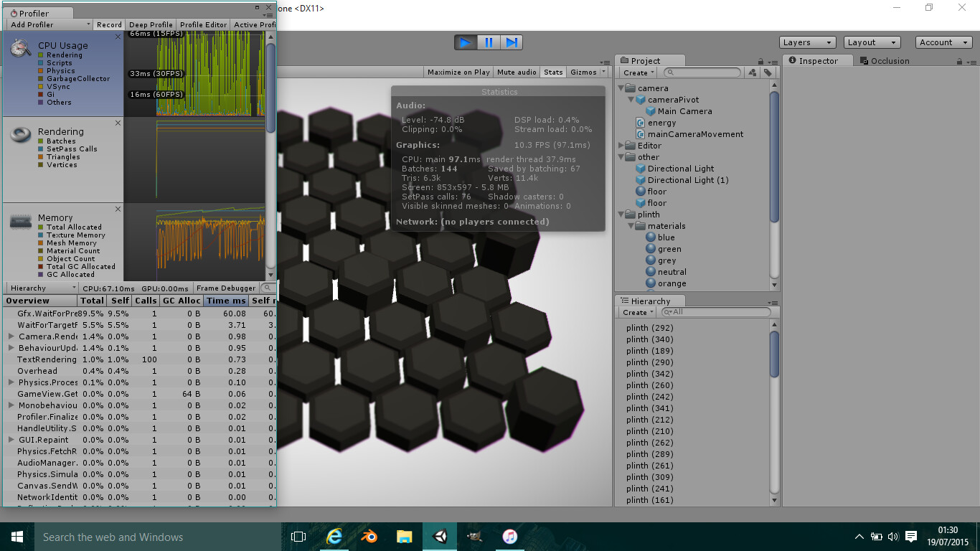Open the Layers dropdown
980x551 pixels.
[x=808, y=42]
